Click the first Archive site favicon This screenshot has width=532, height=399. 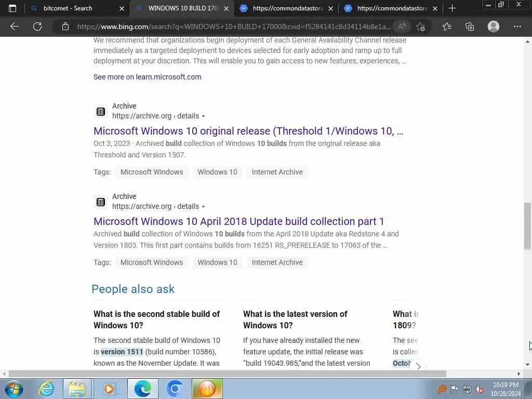click(x=101, y=112)
